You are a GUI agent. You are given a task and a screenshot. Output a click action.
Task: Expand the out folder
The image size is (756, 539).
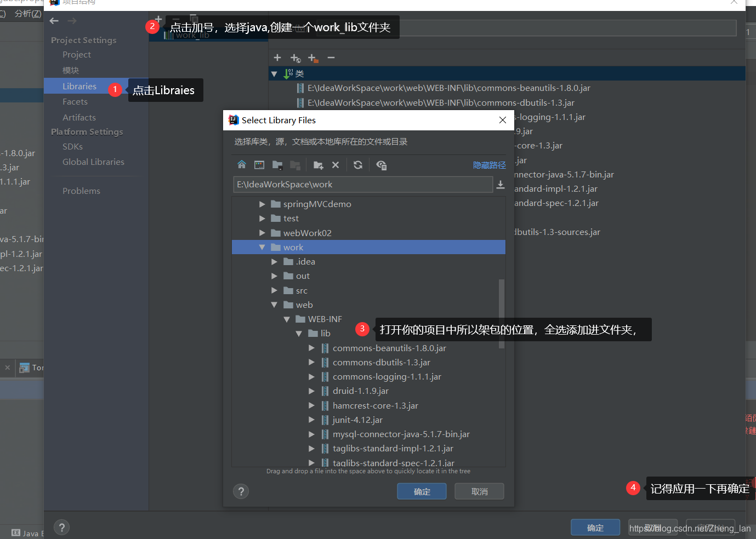(274, 276)
